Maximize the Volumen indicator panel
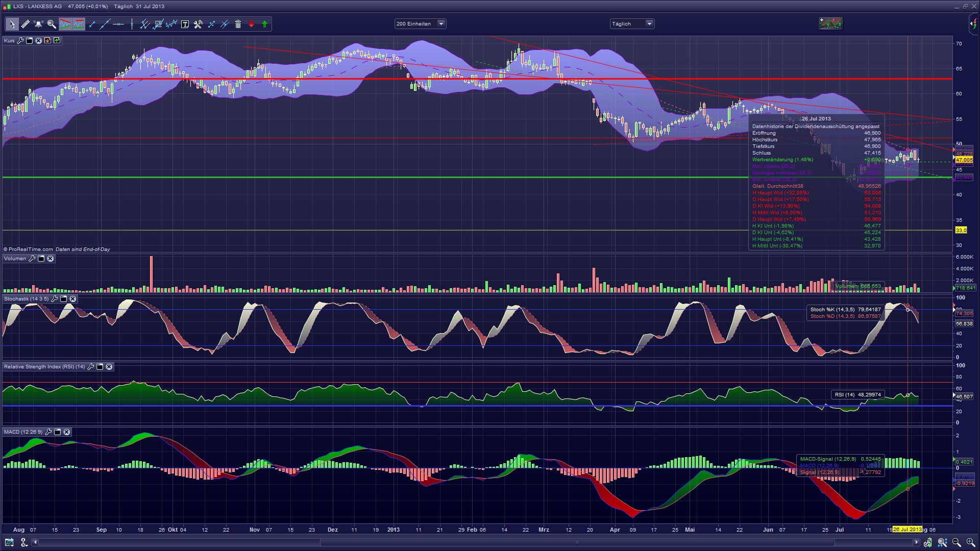This screenshot has height=551, width=980. (41, 259)
